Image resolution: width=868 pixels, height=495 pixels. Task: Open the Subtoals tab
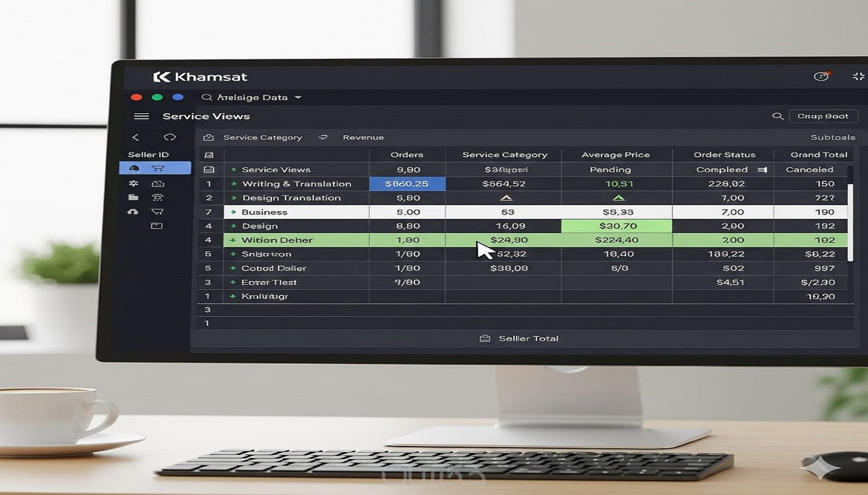coord(833,137)
